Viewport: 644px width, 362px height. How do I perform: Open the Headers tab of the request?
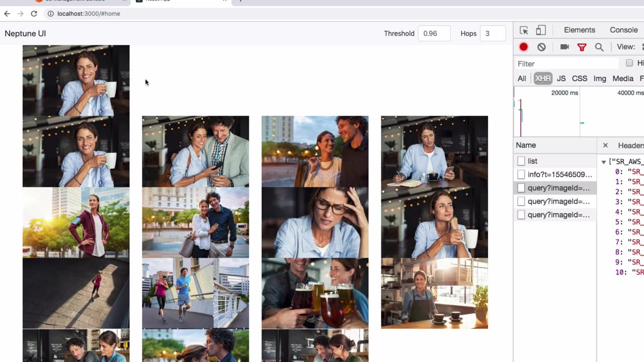pos(631,145)
